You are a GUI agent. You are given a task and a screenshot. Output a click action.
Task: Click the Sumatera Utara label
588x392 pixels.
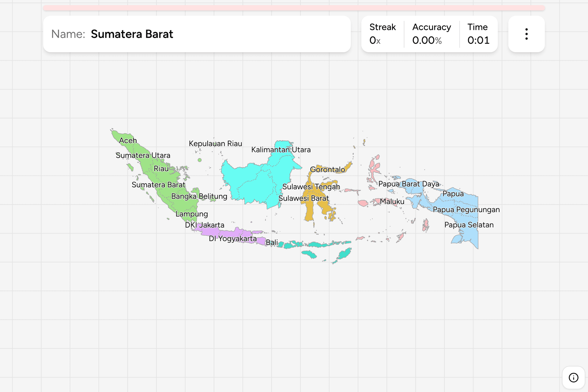(143, 155)
